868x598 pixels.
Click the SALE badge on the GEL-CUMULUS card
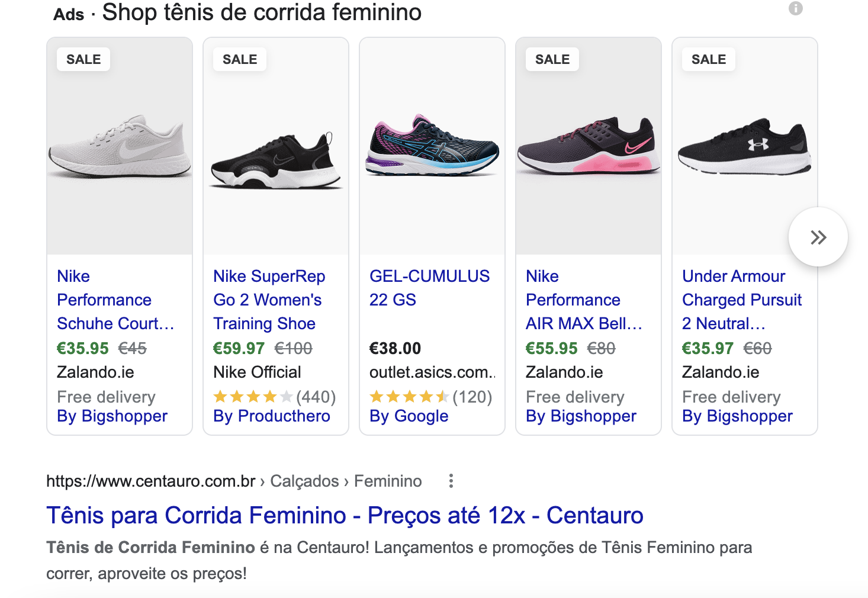pyautogui.click(x=396, y=59)
